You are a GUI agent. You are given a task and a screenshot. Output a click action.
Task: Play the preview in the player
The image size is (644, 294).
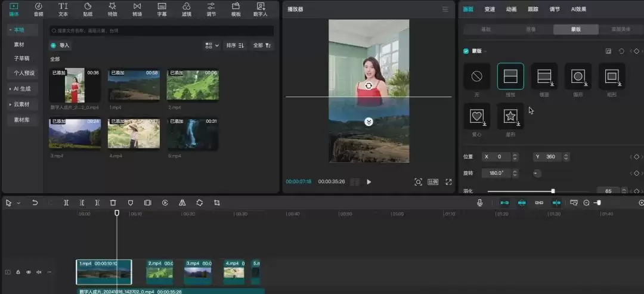coord(369,182)
